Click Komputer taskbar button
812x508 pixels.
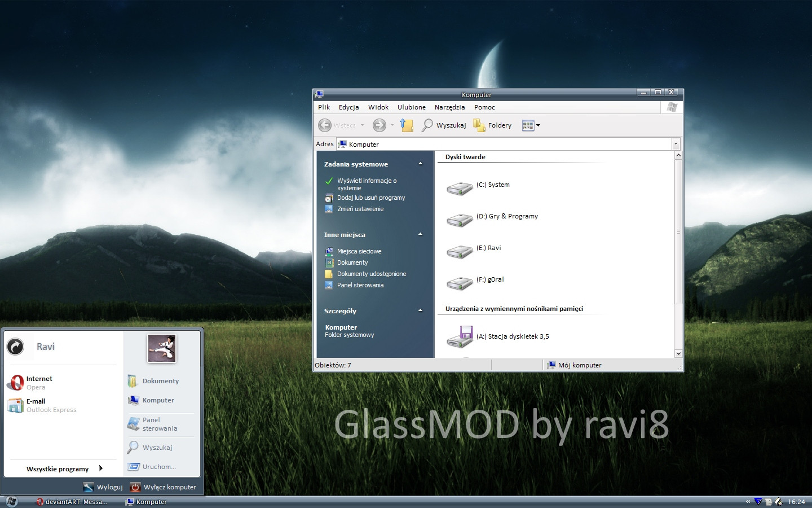147,502
